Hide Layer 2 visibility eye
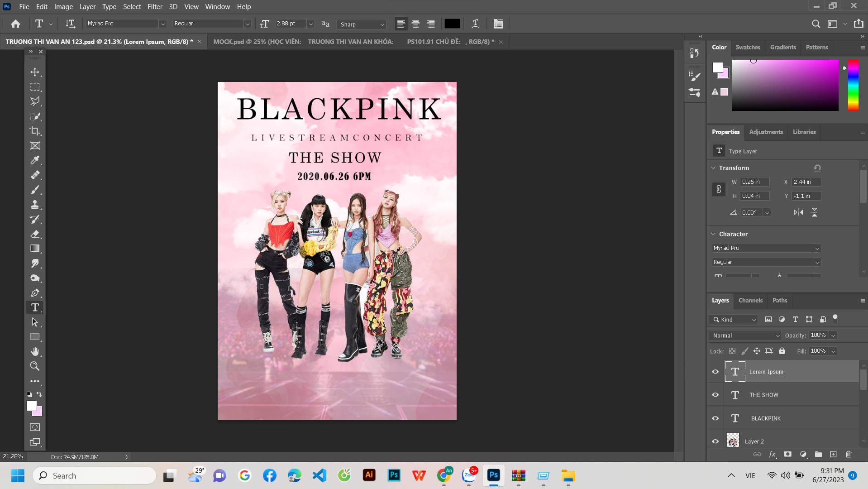This screenshot has height=489, width=868. [x=715, y=441]
